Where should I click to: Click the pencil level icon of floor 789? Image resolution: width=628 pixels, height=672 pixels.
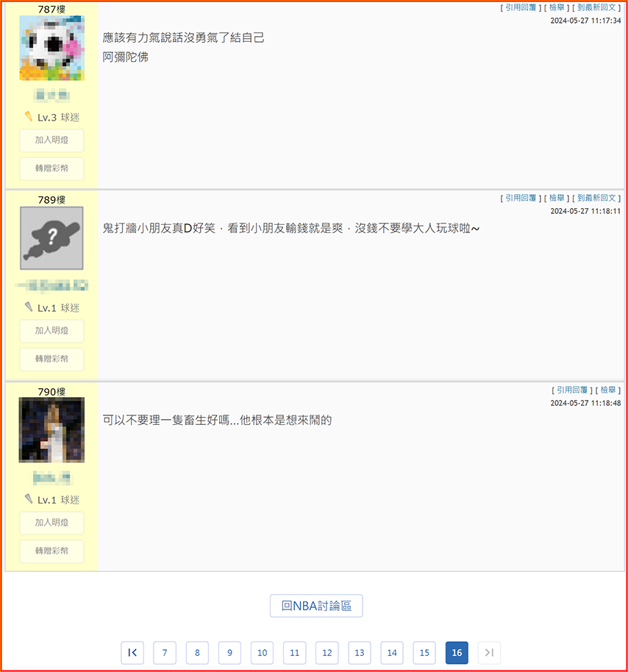coord(29,307)
